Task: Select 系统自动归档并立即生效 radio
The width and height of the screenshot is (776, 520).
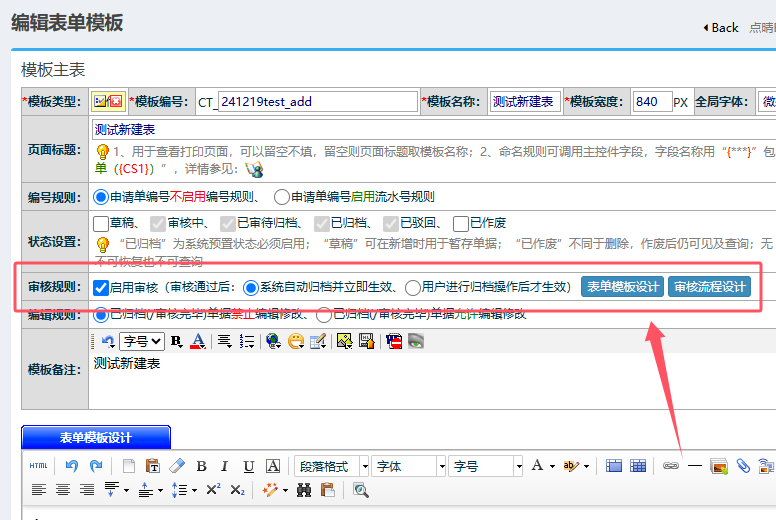Action: tap(251, 287)
